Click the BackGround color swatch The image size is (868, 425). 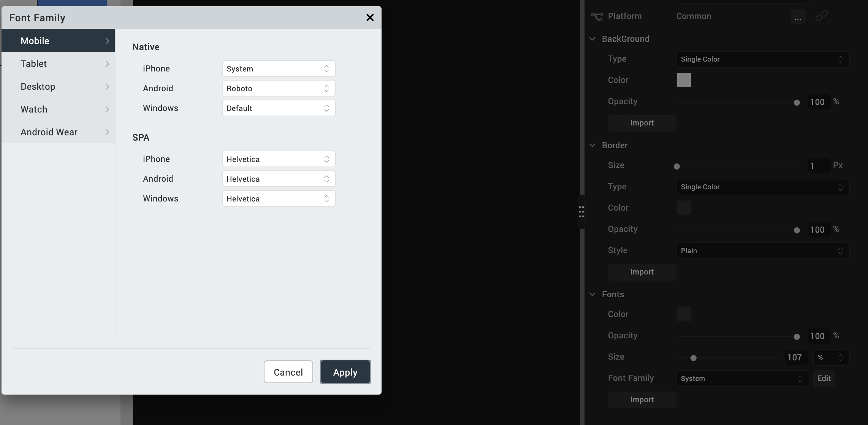click(684, 80)
